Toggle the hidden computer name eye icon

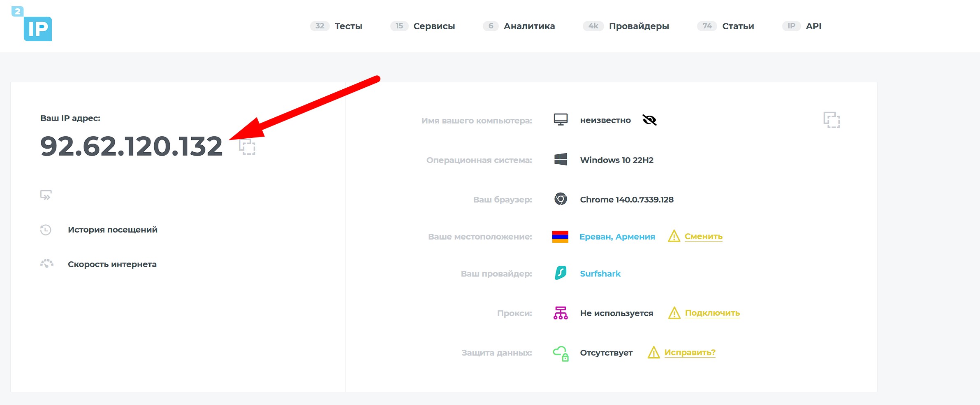(x=649, y=120)
